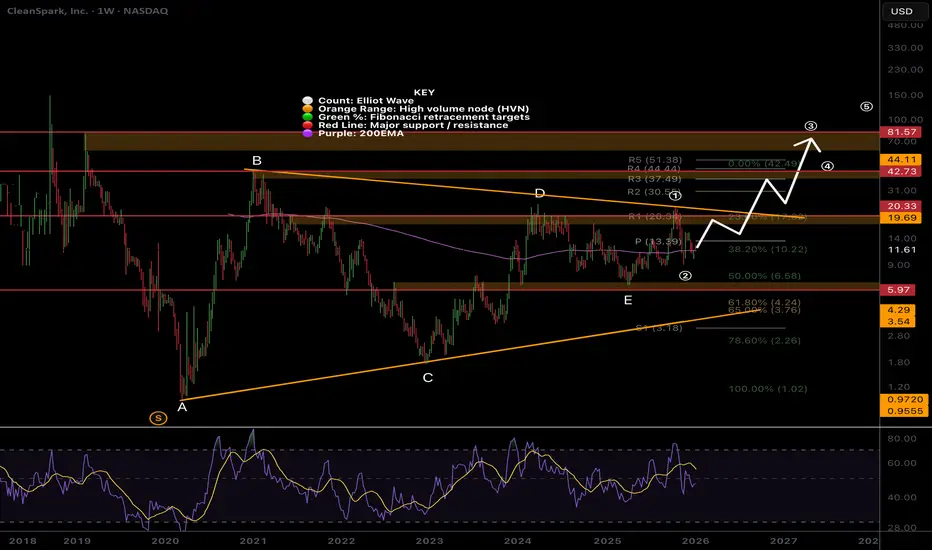The height and width of the screenshot is (550, 932).
Task: Click the 2020 label on time axis
Action: pyautogui.click(x=165, y=540)
